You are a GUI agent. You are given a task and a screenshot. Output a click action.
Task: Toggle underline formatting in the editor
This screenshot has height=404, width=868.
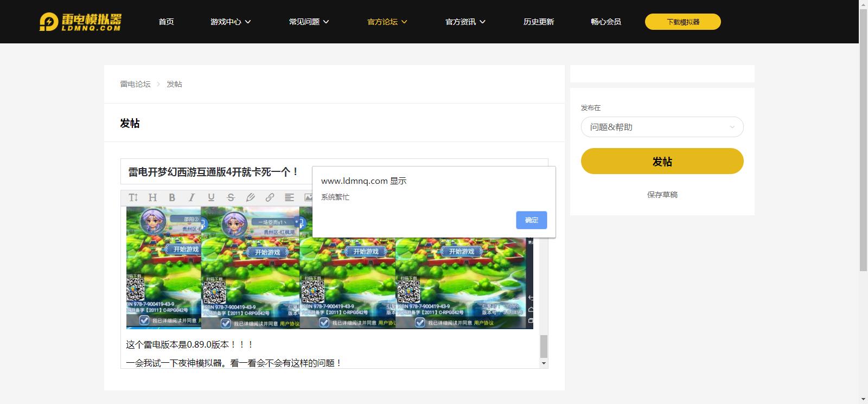coord(211,197)
